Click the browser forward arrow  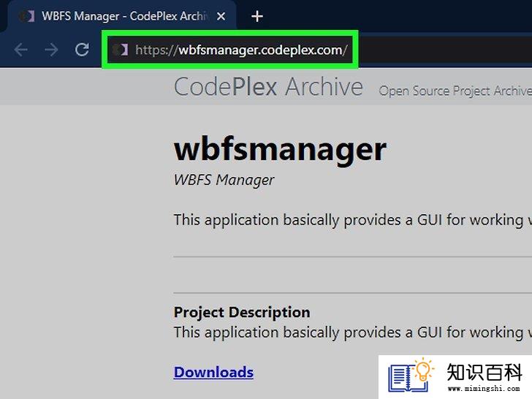click(x=51, y=50)
